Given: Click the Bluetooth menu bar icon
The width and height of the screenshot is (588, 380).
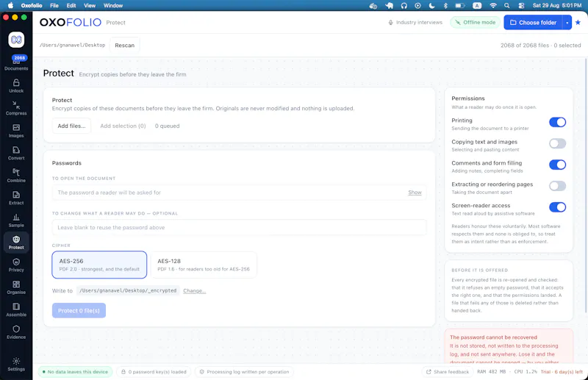Looking at the screenshot, I should point(445,6).
